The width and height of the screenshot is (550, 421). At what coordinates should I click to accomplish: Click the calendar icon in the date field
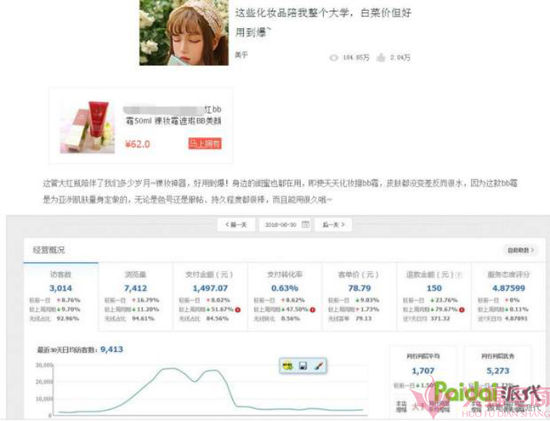pos(306,225)
